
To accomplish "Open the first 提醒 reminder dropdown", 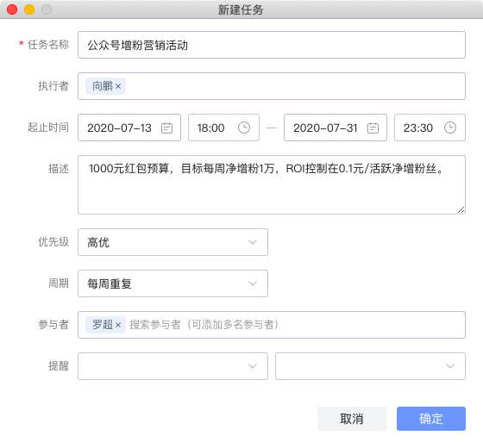I will point(172,366).
